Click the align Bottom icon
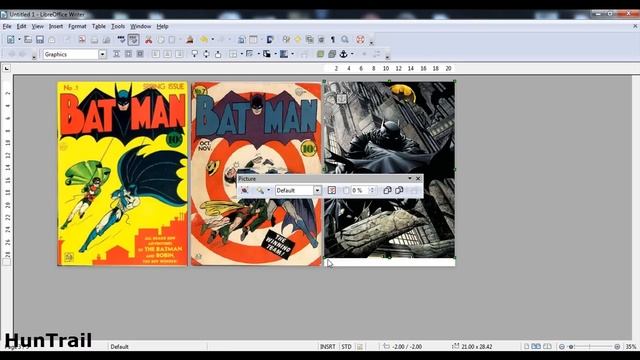The width and height of the screenshot is (640, 360). [x=218, y=54]
